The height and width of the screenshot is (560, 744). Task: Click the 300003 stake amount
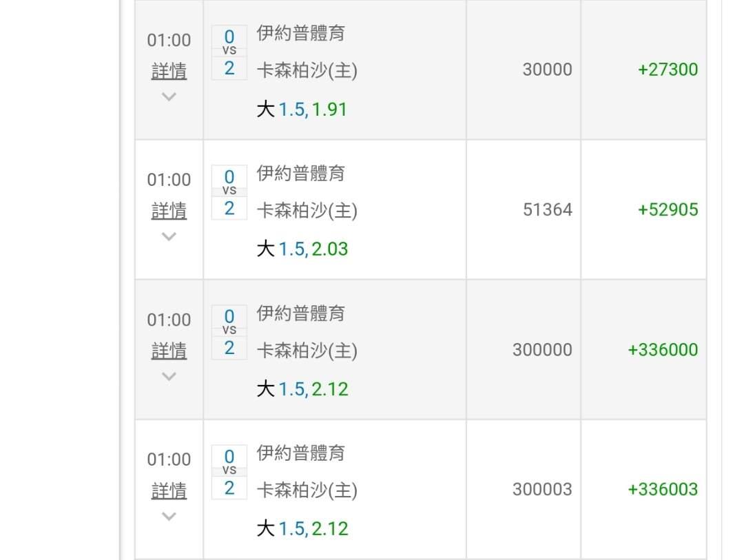542,489
